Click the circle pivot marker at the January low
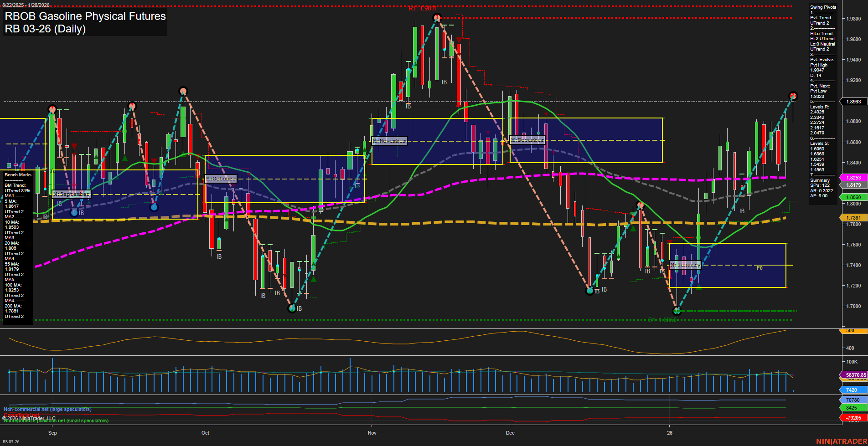The height and width of the screenshot is (446, 868). coord(677,311)
